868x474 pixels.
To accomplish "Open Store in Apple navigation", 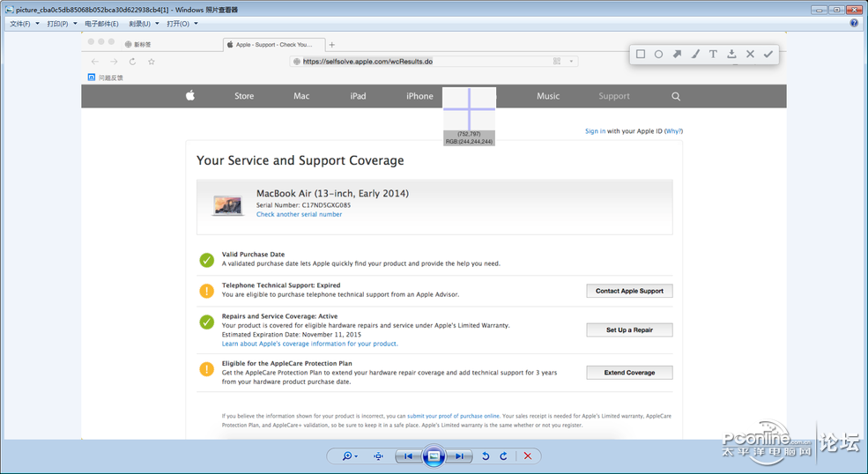I will (244, 96).
